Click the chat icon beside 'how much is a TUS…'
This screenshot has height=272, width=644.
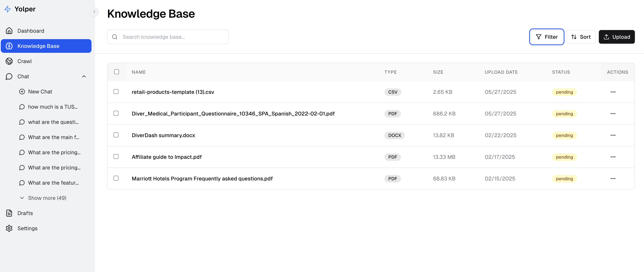[x=22, y=107]
